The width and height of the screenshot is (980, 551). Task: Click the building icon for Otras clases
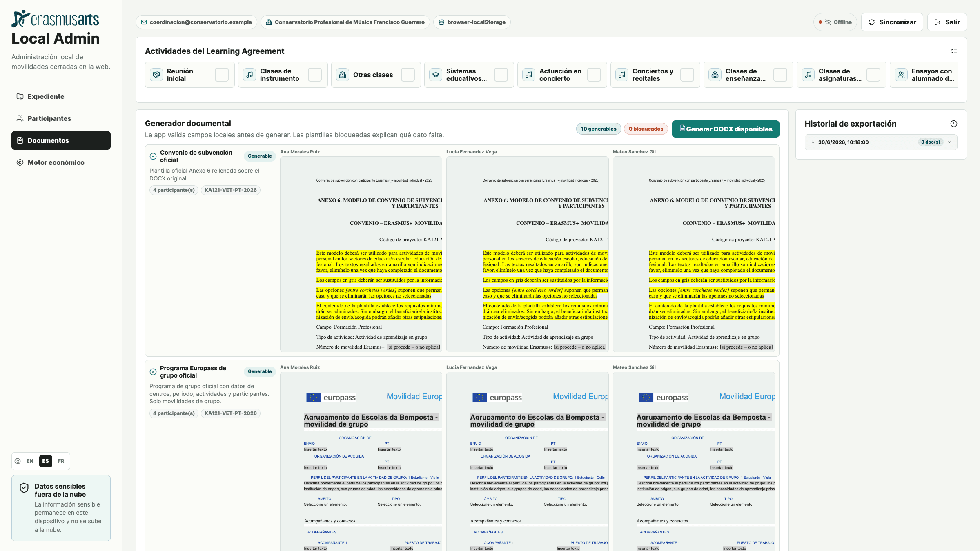tap(343, 75)
